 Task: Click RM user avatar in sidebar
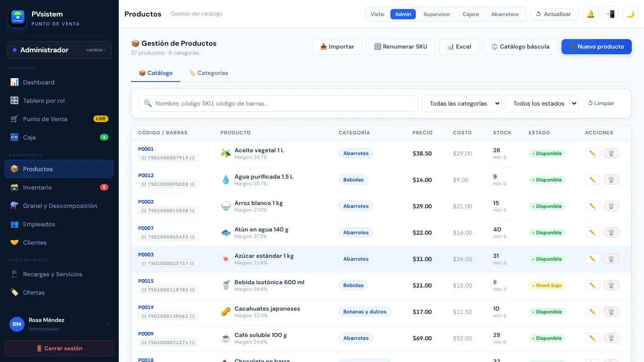(x=17, y=324)
